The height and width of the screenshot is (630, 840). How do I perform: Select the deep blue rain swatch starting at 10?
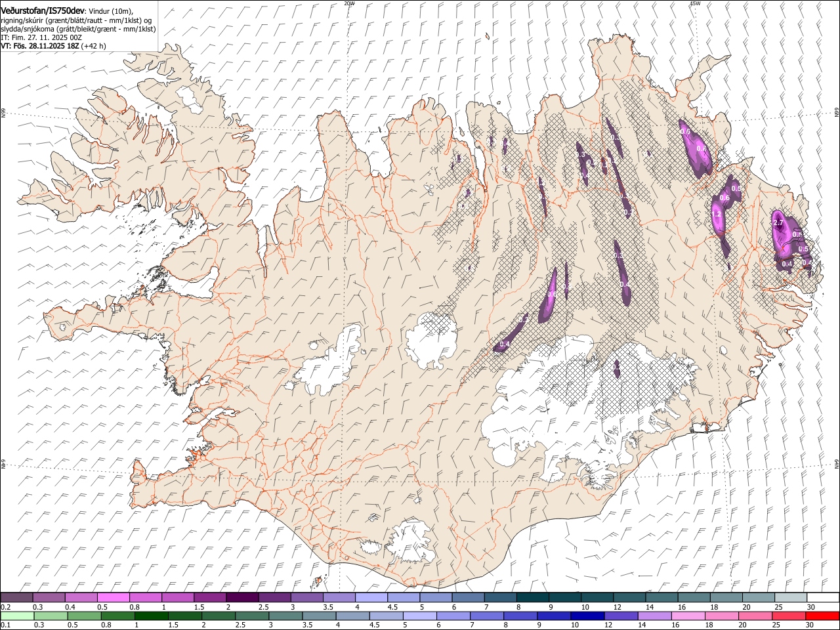coord(587,616)
